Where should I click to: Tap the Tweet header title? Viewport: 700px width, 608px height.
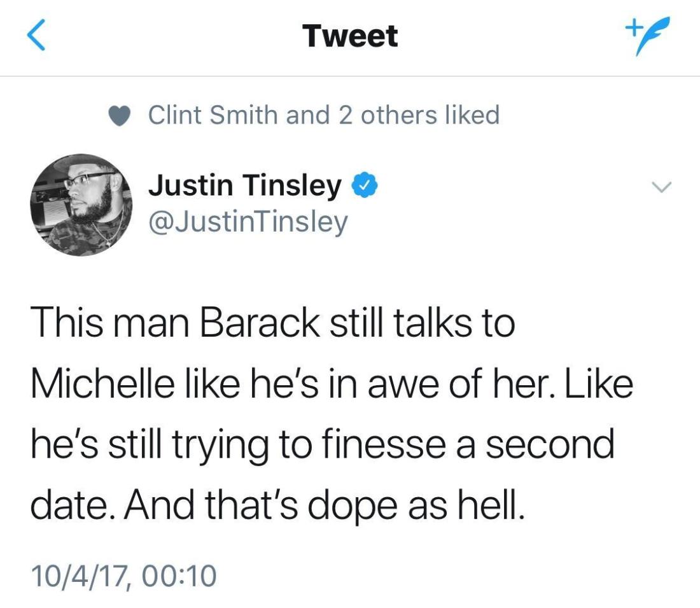pos(350,36)
